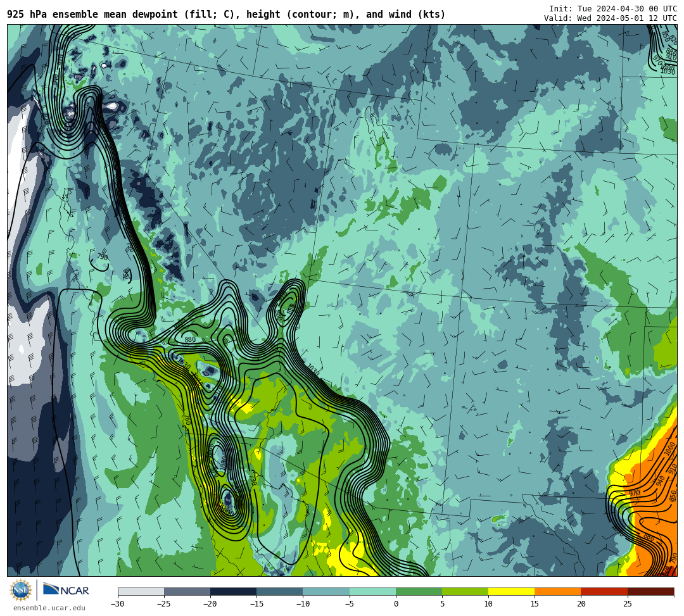Image resolution: width=684 pixels, height=616 pixels.
Task: Click the 970 contour label in southeast corner
Action: coord(634,493)
